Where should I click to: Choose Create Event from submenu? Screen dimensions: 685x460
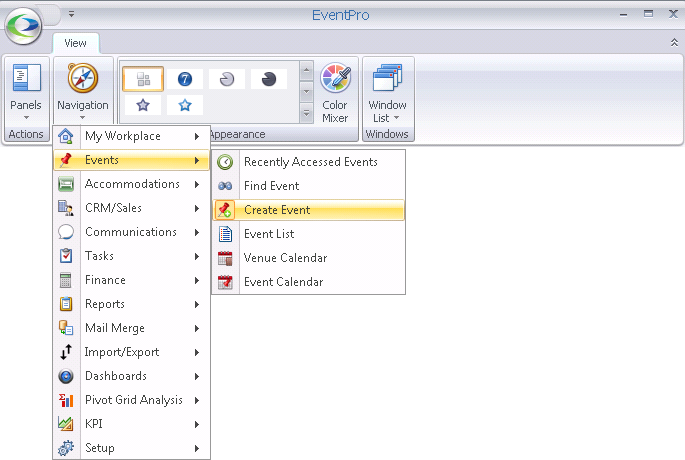308,210
